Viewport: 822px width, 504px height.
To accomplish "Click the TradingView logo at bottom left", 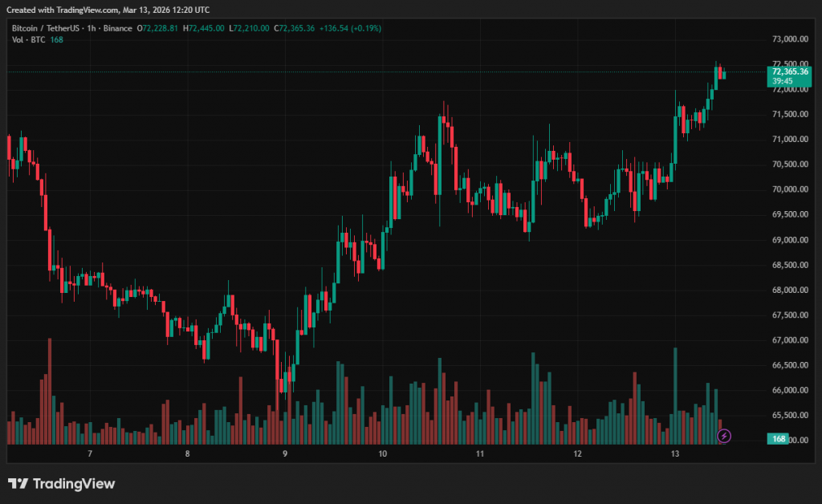I will (x=61, y=483).
